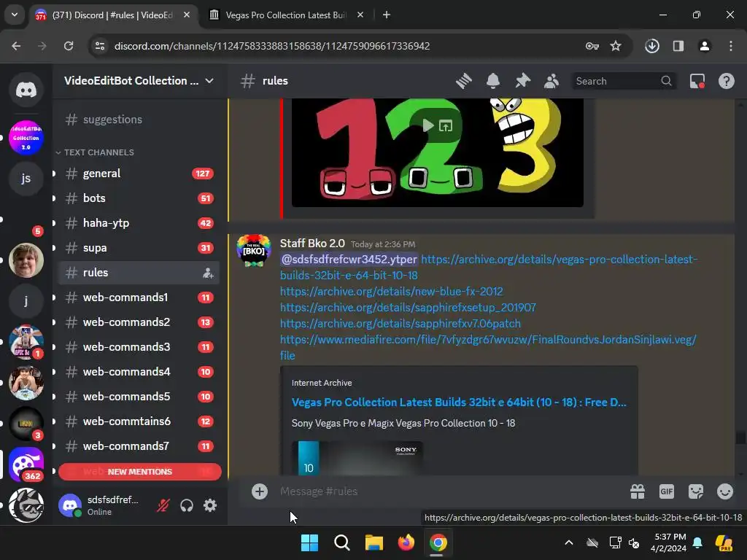Toggle microphone mute in user panel
The image size is (747, 560).
[x=163, y=505]
